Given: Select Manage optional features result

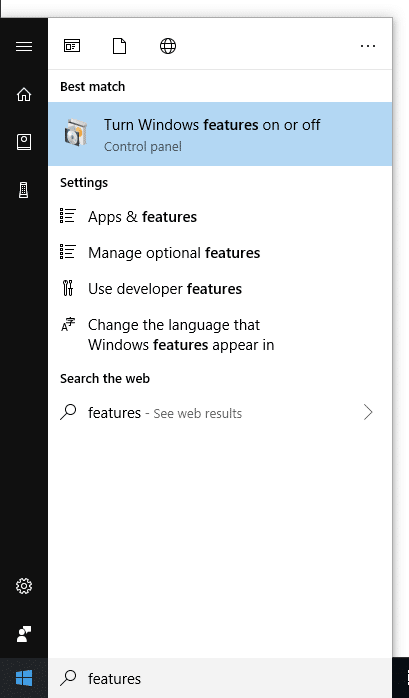Looking at the screenshot, I should (220, 253).
